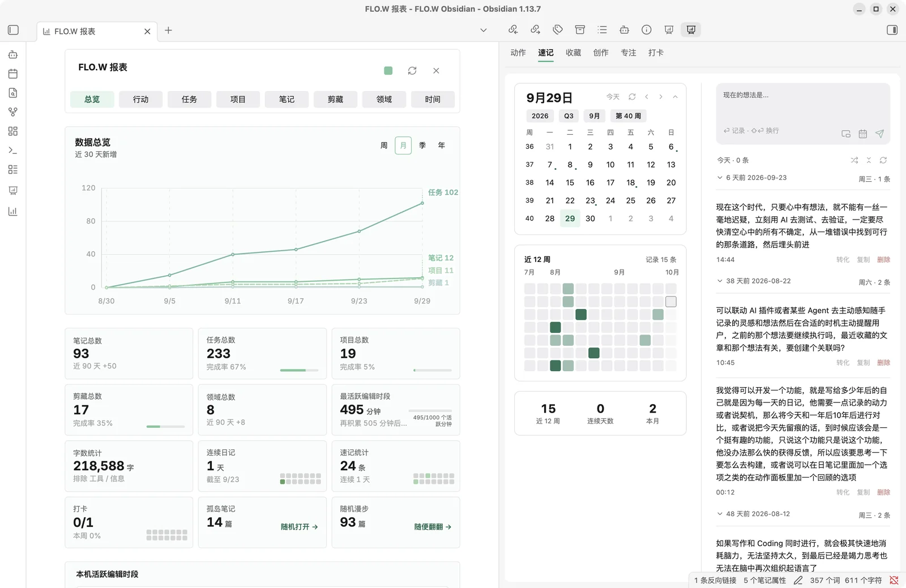Open date picker icon in note input
Viewport: 906px width, 588px height.
click(x=862, y=134)
